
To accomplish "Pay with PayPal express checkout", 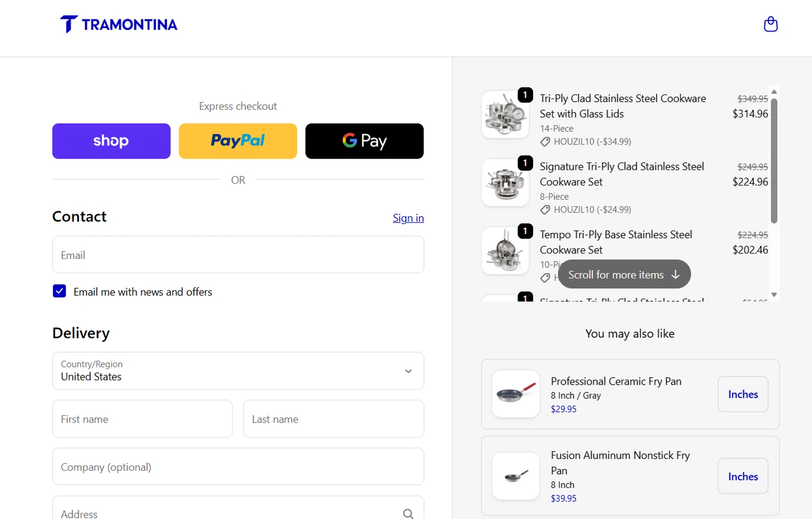I will point(238,141).
